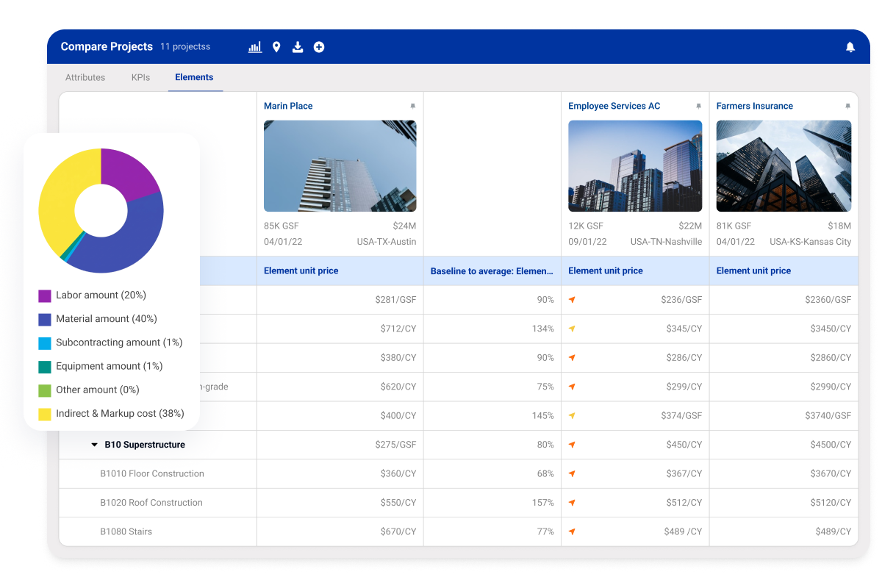
Task: Click the USA-KS-Kansas City location text
Action: [811, 242]
